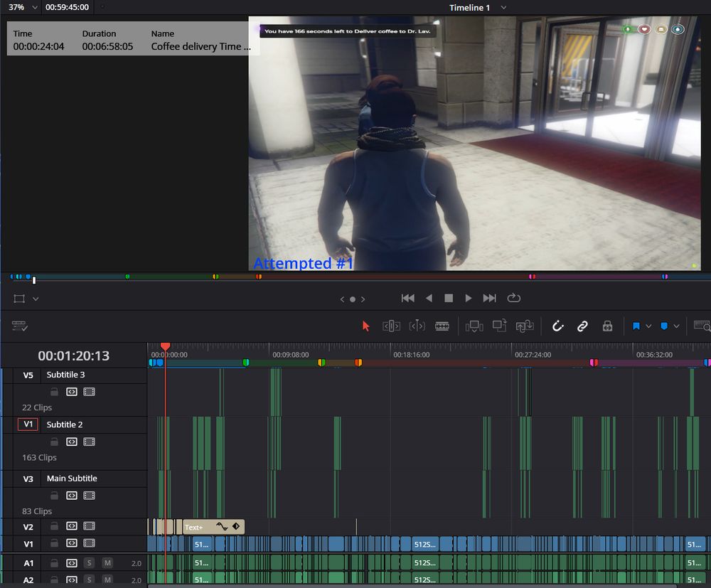
Task: Toggle Position Lock icon
Action: click(x=607, y=326)
